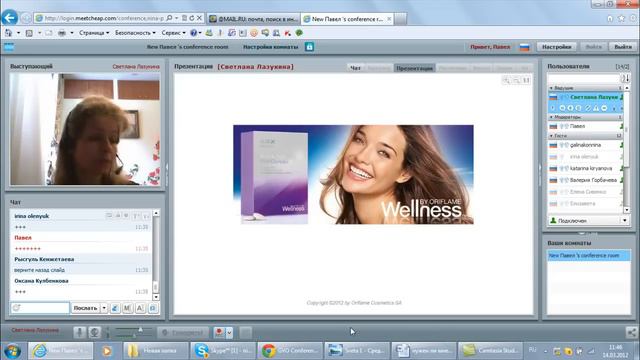Open the Страница menu
This screenshot has height=360, width=640.
(94, 33)
